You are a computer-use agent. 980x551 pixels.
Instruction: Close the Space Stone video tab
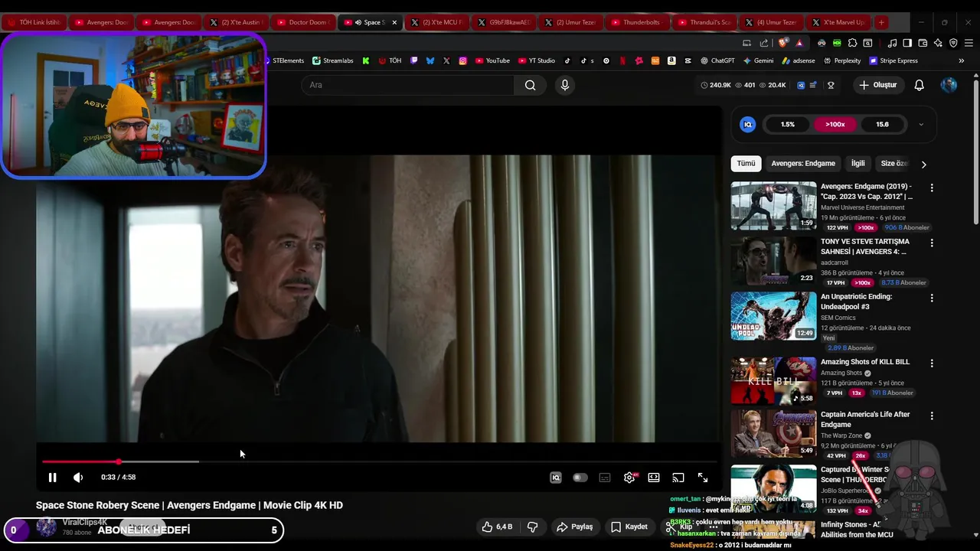pyautogui.click(x=394, y=22)
